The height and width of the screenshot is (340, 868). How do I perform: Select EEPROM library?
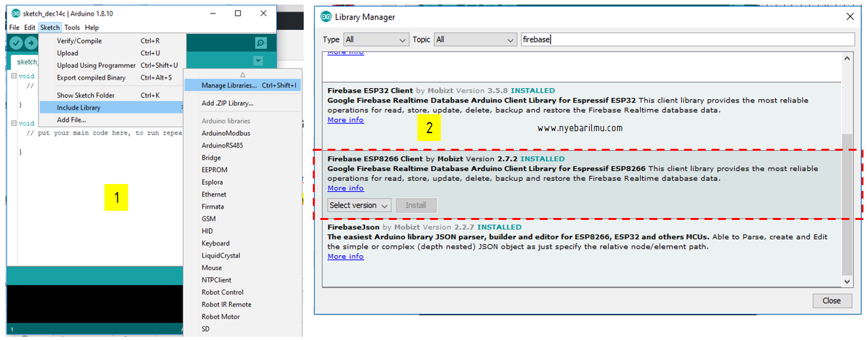(x=242, y=170)
